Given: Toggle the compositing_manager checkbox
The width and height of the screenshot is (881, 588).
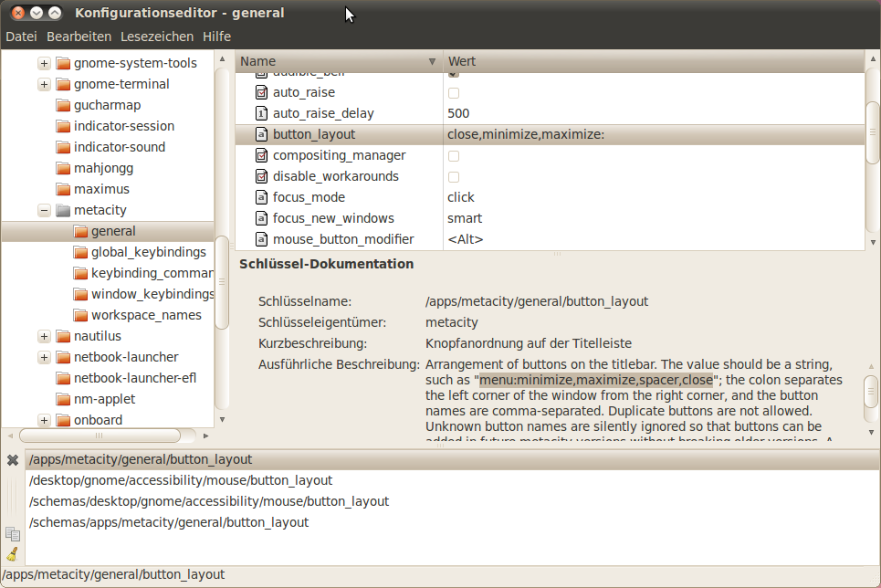Looking at the screenshot, I should coord(454,156).
